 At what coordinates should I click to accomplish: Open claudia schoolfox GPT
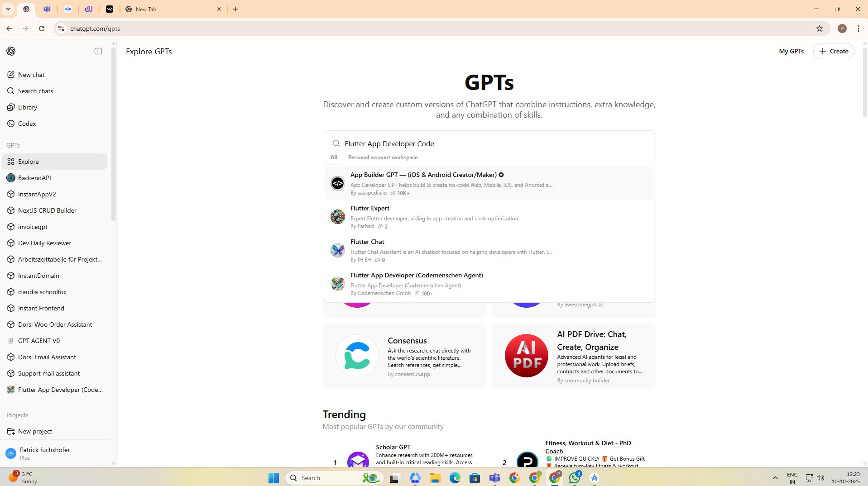coord(54,292)
